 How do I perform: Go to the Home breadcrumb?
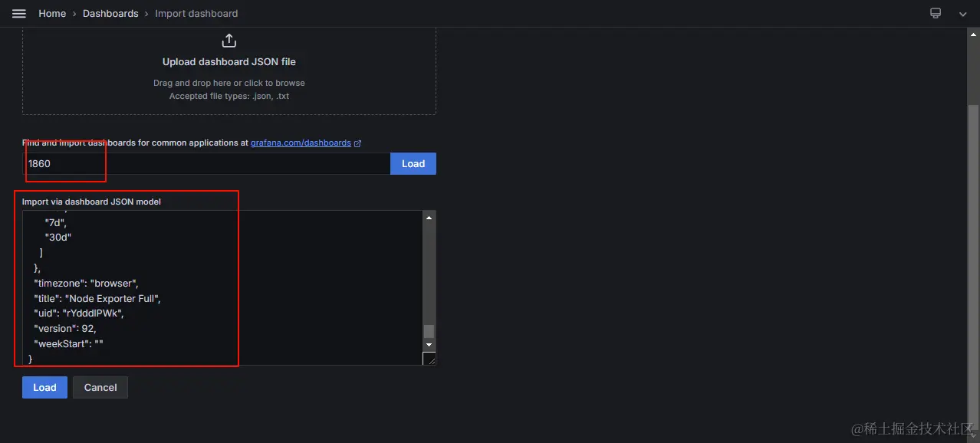[52, 14]
